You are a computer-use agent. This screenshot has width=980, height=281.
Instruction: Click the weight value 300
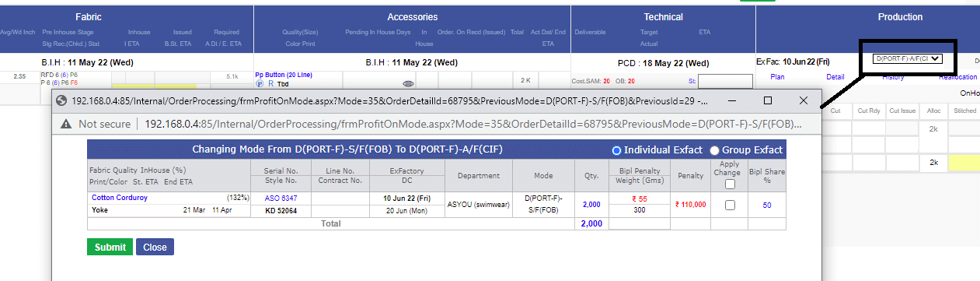pyautogui.click(x=639, y=210)
